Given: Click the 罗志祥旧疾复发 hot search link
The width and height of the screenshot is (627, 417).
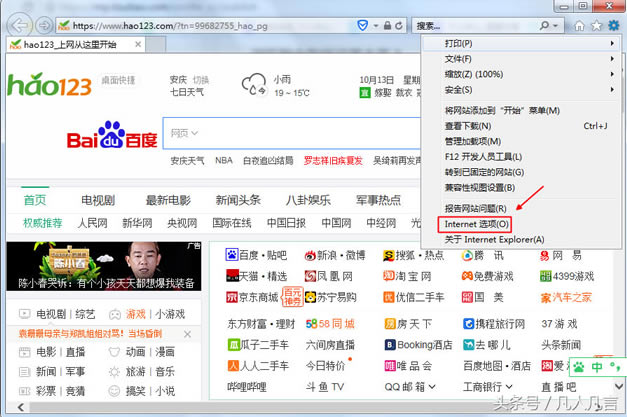Looking at the screenshot, I should tap(333, 161).
